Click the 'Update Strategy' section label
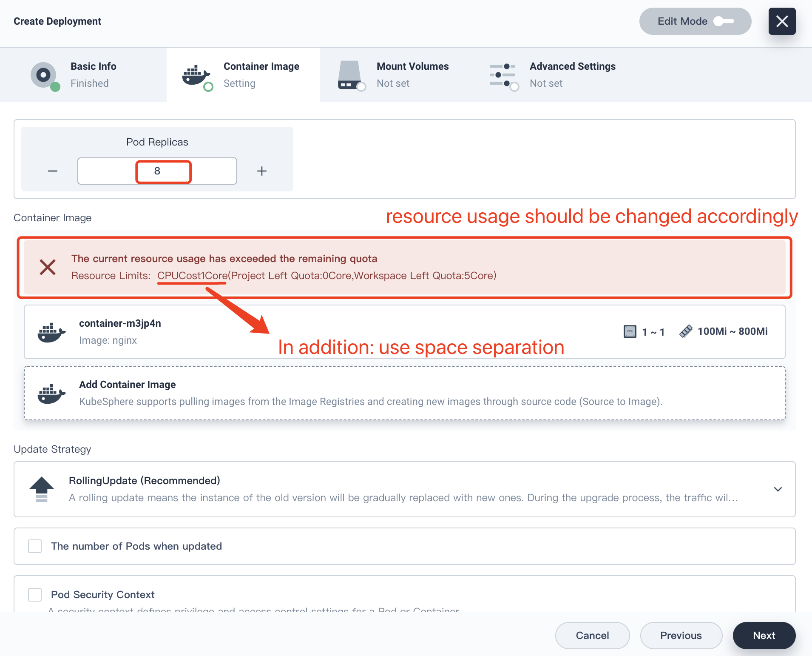Screen dimensions: 812x656 (x=52, y=449)
